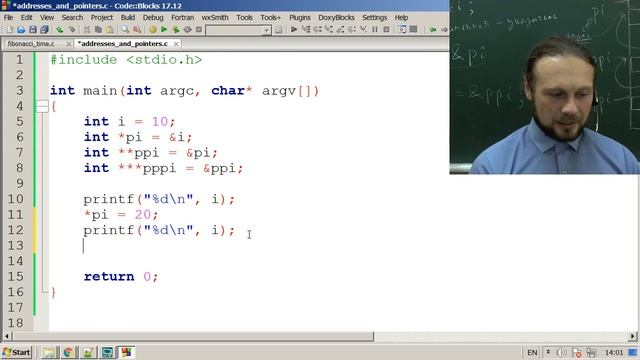
Task: Open the wxSmith menu
Action: coord(215,18)
